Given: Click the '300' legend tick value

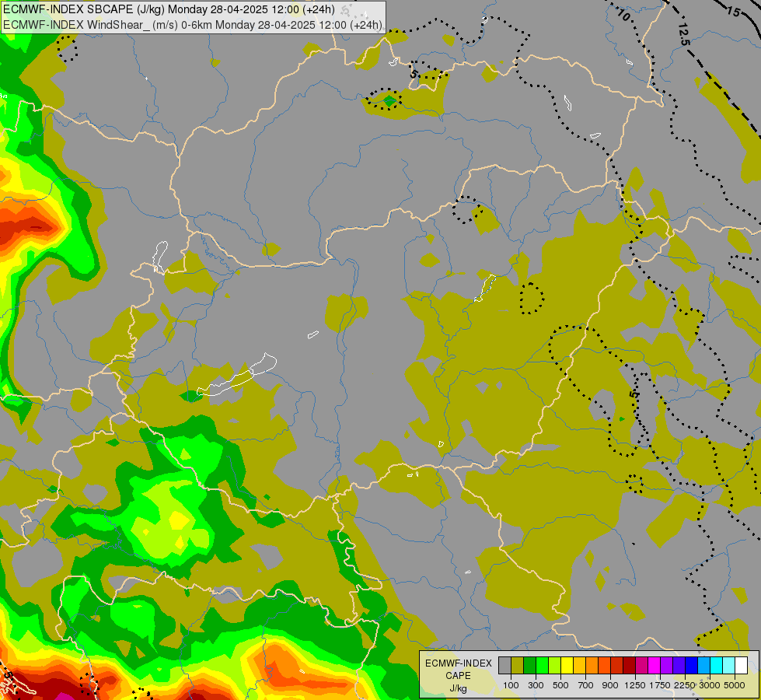Looking at the screenshot, I should click(536, 685).
